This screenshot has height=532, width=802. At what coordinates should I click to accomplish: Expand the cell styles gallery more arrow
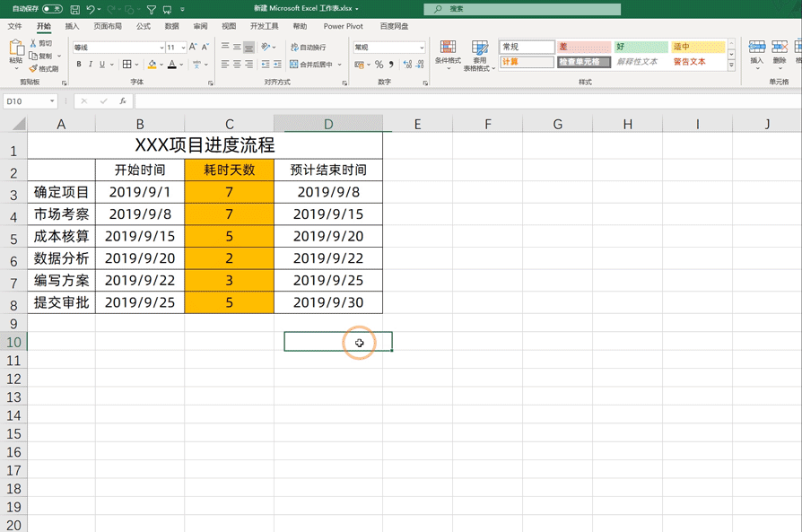[x=731, y=65]
